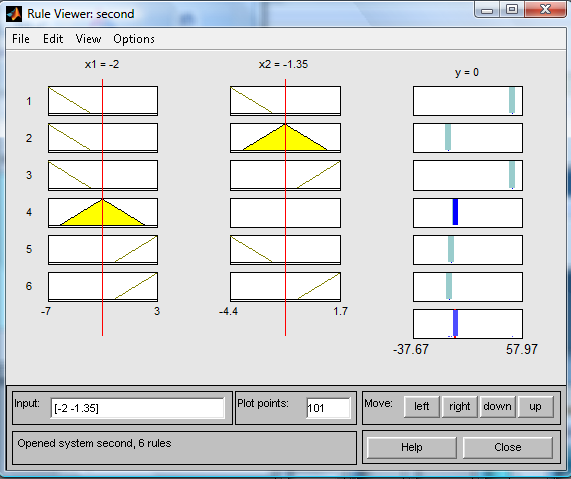Screen dimensions: 571x479
Task: Click the 'x1 = -2' label
Action: pyautogui.click(x=102, y=64)
